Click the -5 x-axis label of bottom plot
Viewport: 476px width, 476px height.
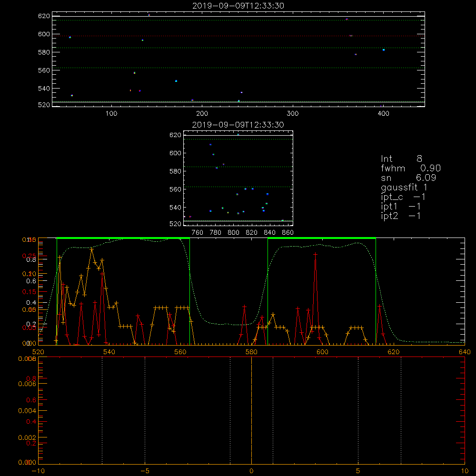tap(145, 471)
